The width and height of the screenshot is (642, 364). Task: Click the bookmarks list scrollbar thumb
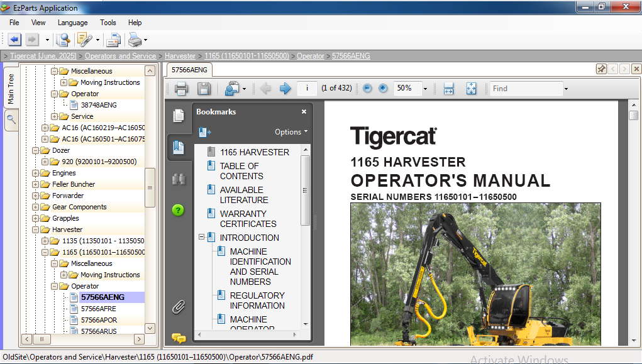306,190
